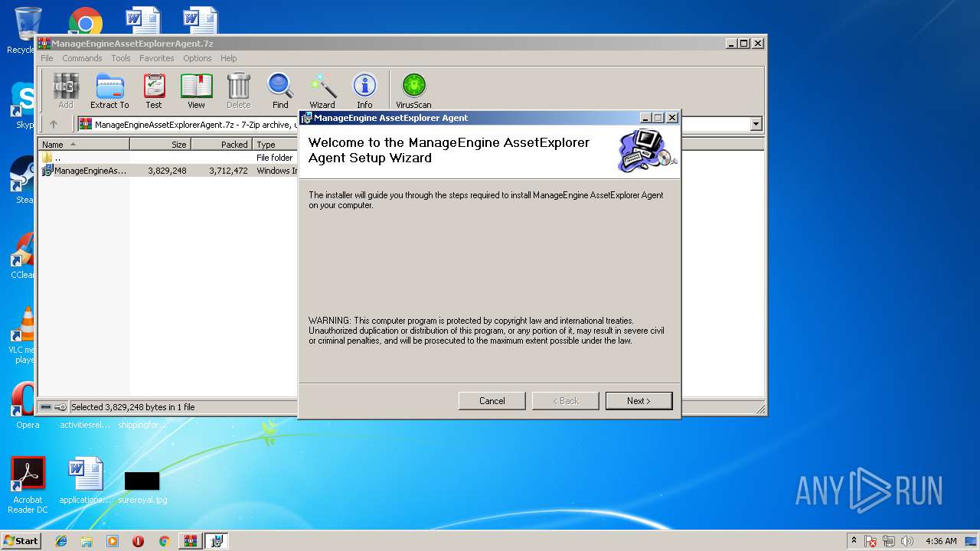This screenshot has width=980, height=551.
Task: Switch to the WinRAR taskbar button
Action: pyautogui.click(x=191, y=541)
